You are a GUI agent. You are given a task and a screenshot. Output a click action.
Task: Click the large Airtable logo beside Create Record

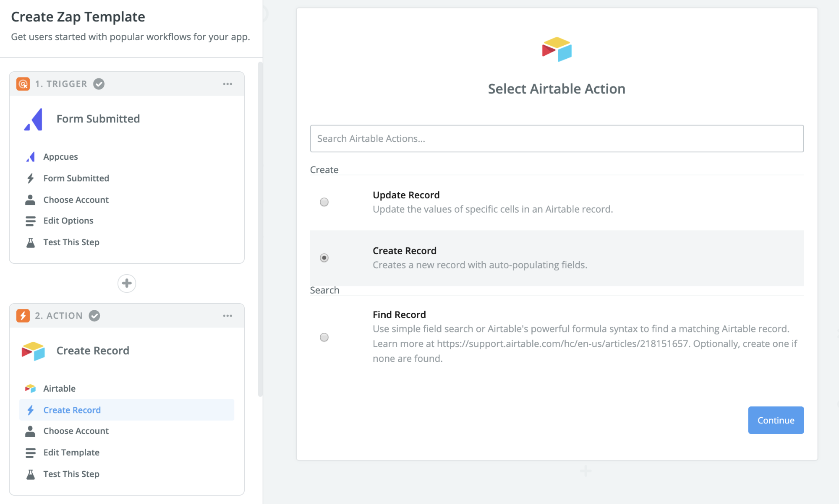(33, 351)
